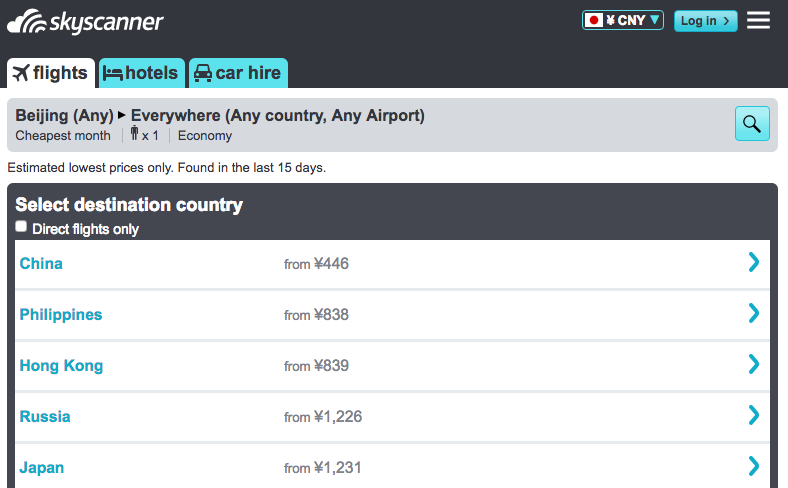The image size is (788, 488).
Task: Expand the Japan row chevron
Action: [x=754, y=466]
